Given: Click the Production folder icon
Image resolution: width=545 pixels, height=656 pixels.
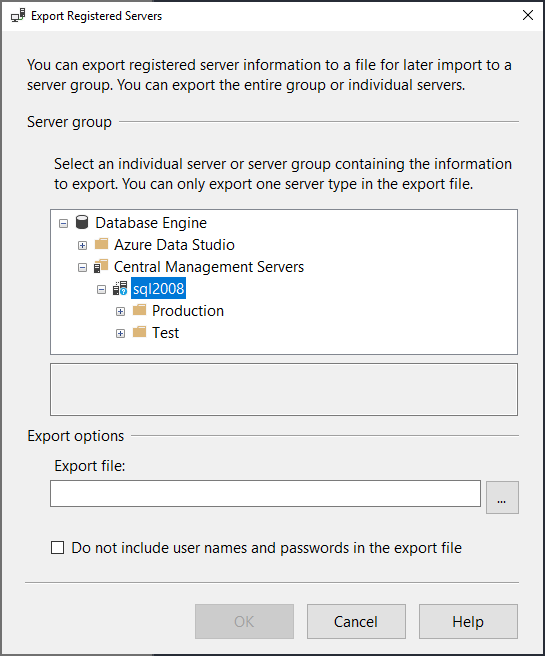Looking at the screenshot, I should [x=139, y=310].
